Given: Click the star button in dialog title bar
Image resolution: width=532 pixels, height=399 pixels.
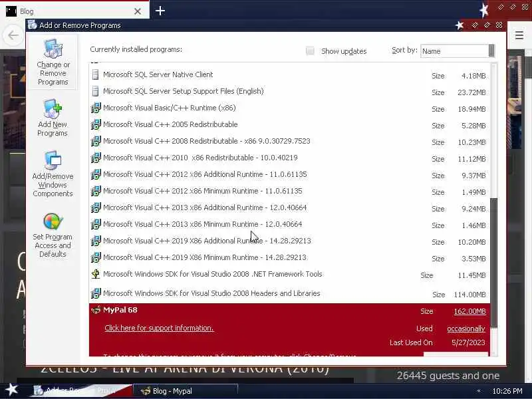Looking at the screenshot, I should 460,25.
